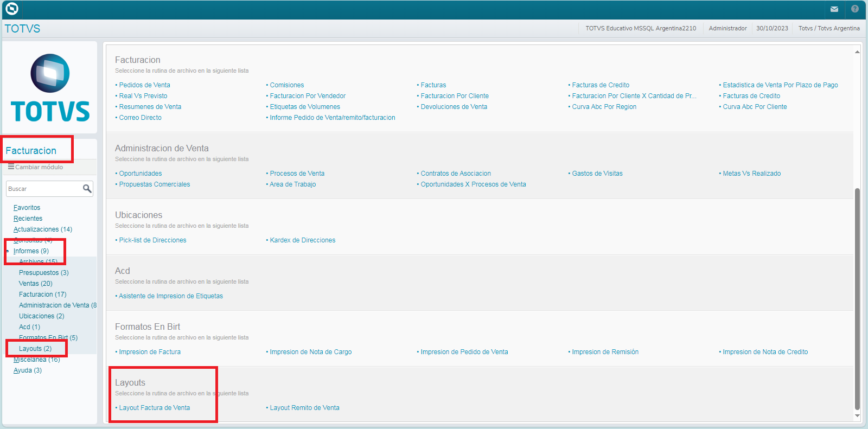Click the search magnifier icon
The height and width of the screenshot is (429, 868).
(x=87, y=189)
